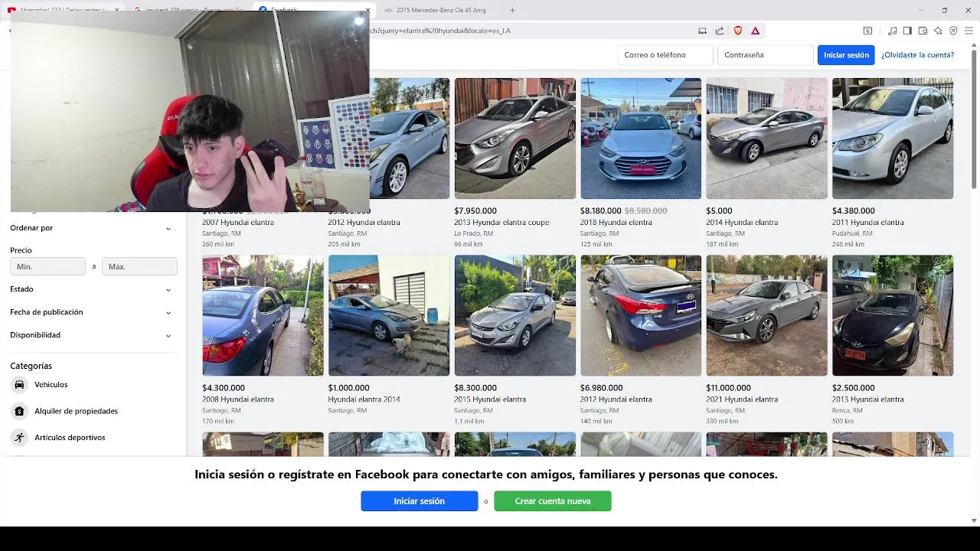
Task: Click the search tabs icon in toolbar
Action: 867,31
